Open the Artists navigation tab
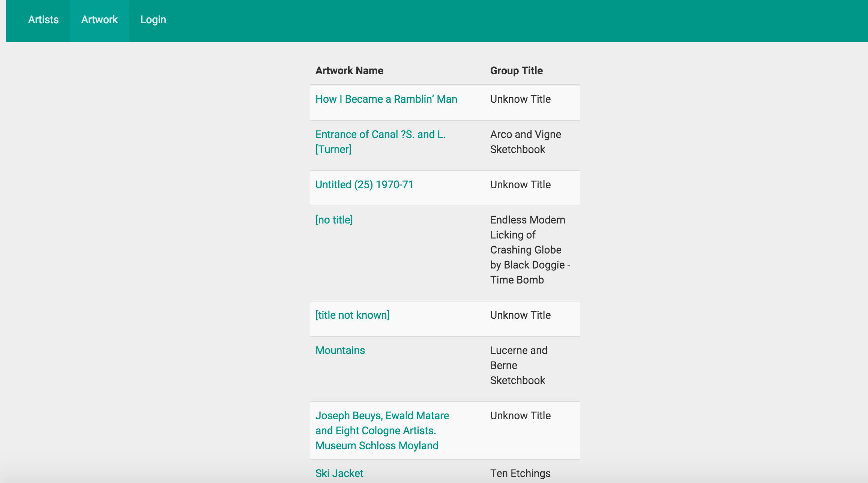The height and width of the screenshot is (483, 868). click(43, 20)
